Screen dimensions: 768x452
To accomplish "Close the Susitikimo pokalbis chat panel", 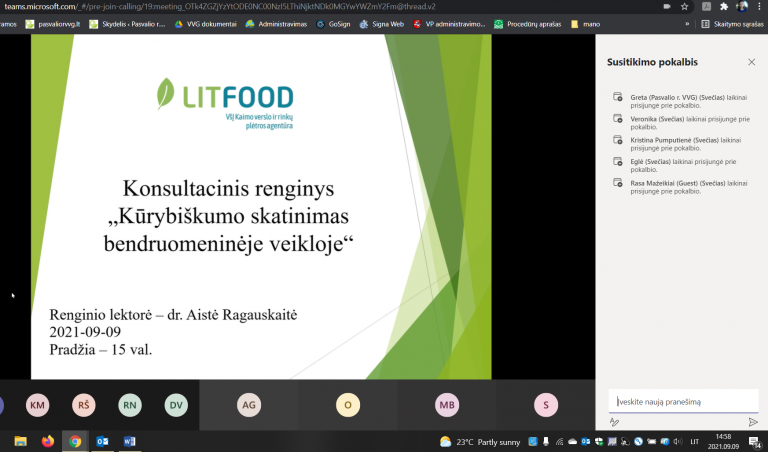I will tap(751, 62).
